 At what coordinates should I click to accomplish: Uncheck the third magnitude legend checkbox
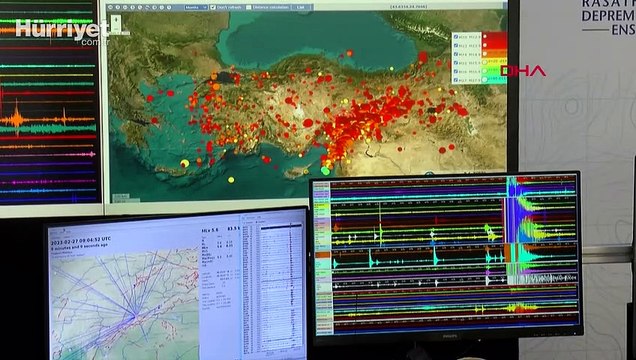click(x=456, y=54)
